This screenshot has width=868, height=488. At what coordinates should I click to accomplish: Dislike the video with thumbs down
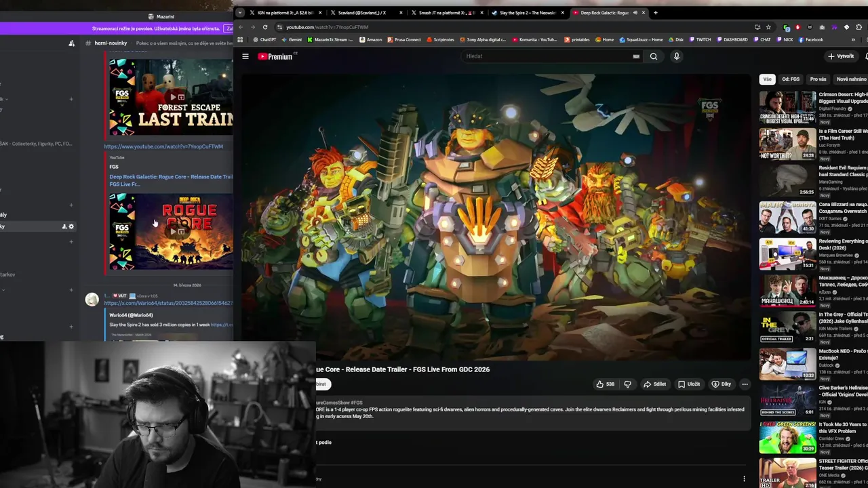tap(627, 384)
